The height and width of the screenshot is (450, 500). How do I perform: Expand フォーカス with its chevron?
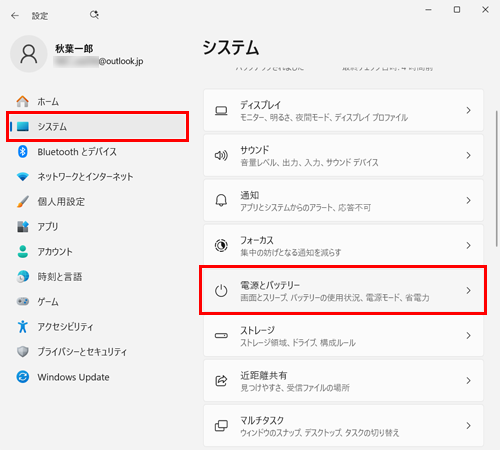tap(468, 245)
